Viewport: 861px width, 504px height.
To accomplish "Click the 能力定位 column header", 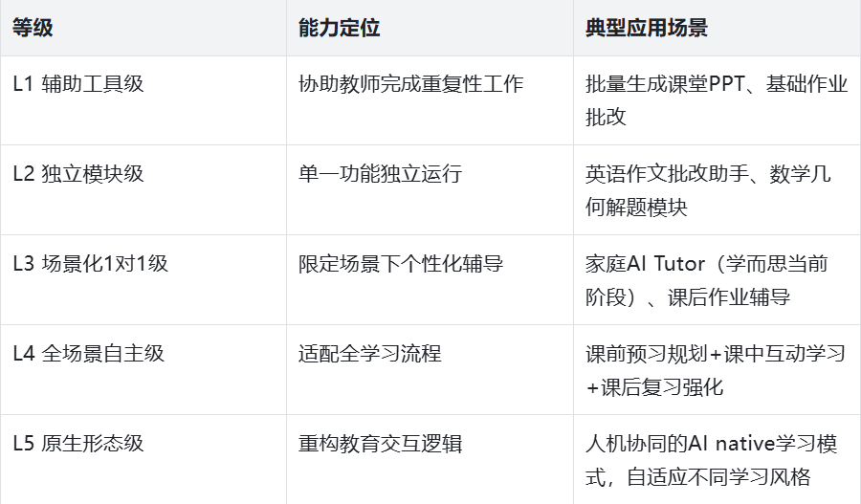I will [x=339, y=28].
